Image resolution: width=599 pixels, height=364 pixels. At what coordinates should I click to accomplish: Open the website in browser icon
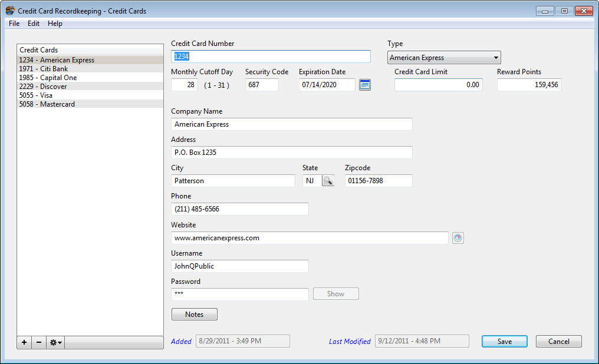(x=458, y=238)
